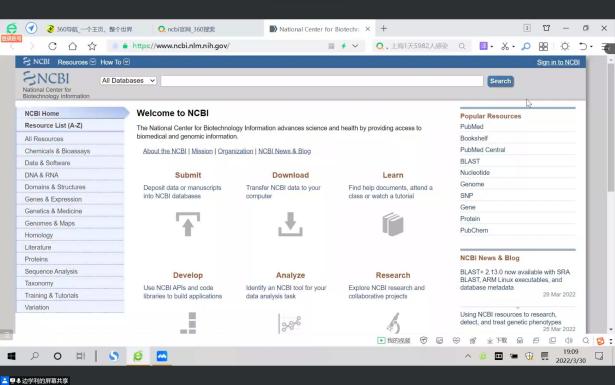Click the browser grid apps icon
The width and height of the screenshot is (615, 385).
click(x=543, y=46)
